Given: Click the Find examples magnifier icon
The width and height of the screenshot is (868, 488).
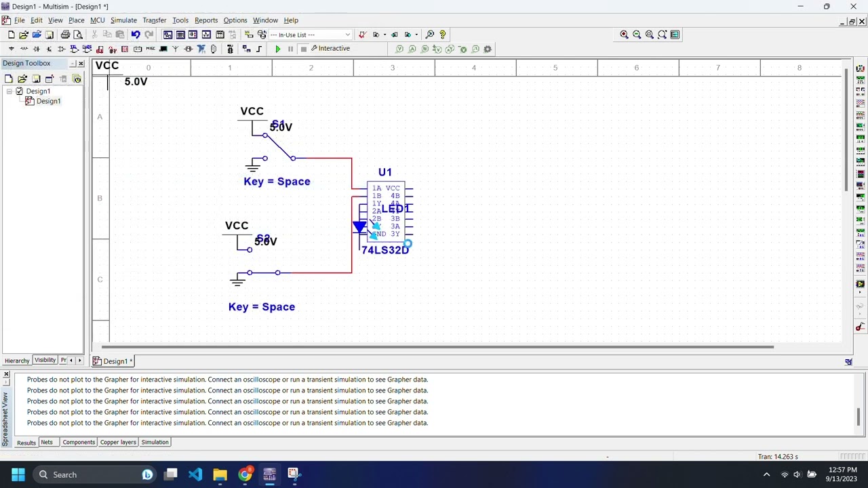Looking at the screenshot, I should coord(429,35).
